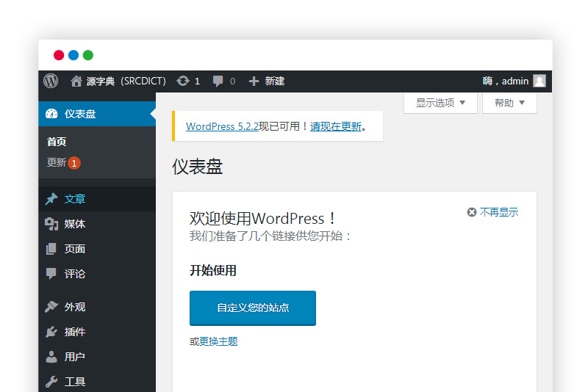Click the comment icon beside 评论
The width and height of the screenshot is (588, 392).
tap(51, 274)
